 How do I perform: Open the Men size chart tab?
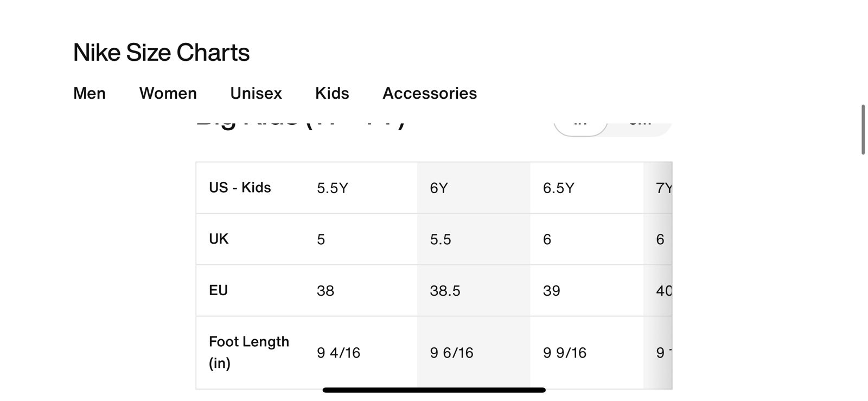click(90, 93)
